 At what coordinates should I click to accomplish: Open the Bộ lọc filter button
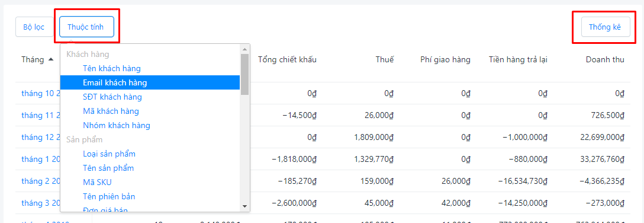coord(34,27)
